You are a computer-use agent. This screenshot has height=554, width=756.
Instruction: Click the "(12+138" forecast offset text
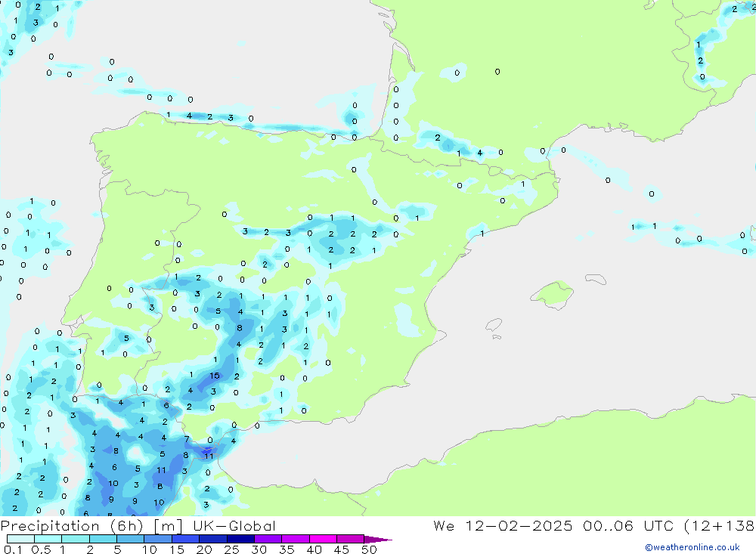click(720, 526)
